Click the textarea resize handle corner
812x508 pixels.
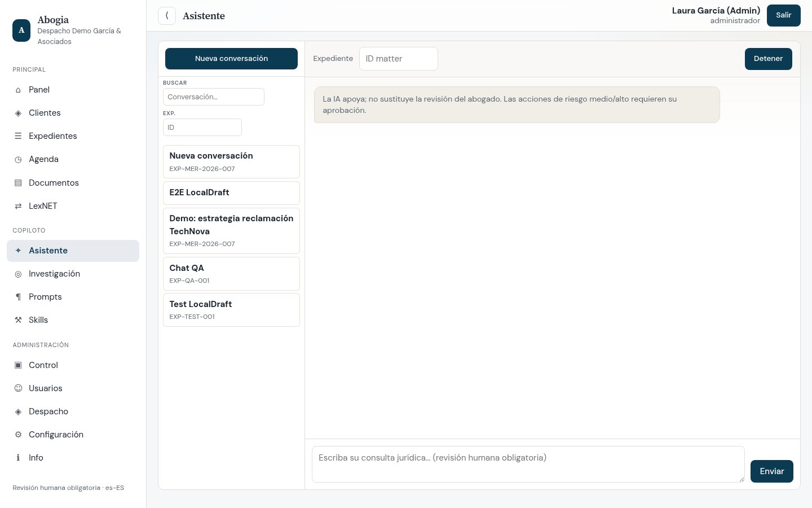741,479
